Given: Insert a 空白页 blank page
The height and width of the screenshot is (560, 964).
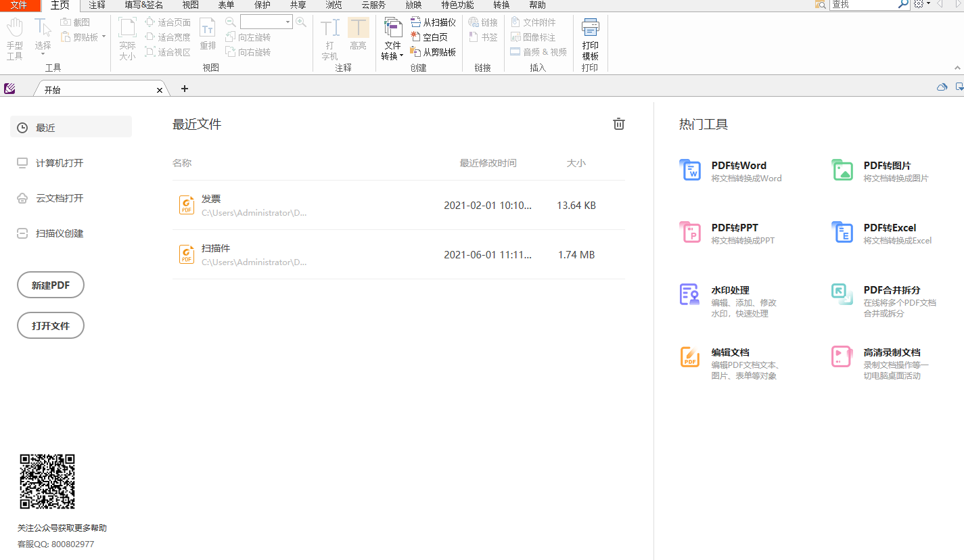Looking at the screenshot, I should (430, 37).
